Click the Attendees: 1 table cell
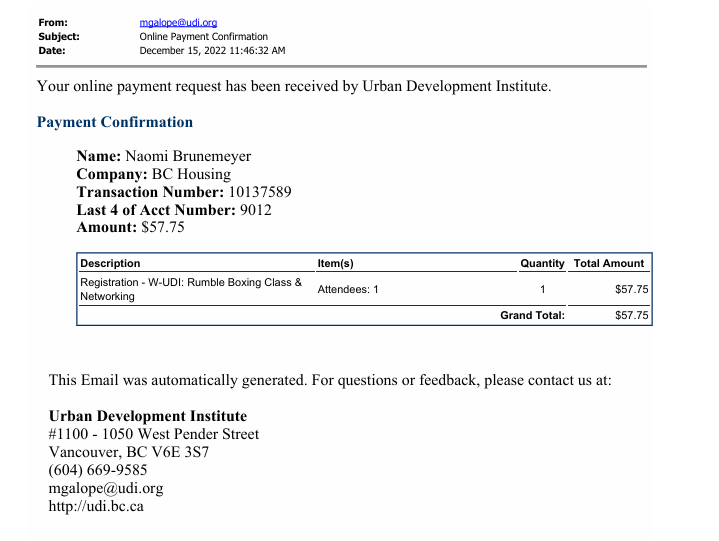The height and width of the screenshot is (541, 719). pos(348,289)
